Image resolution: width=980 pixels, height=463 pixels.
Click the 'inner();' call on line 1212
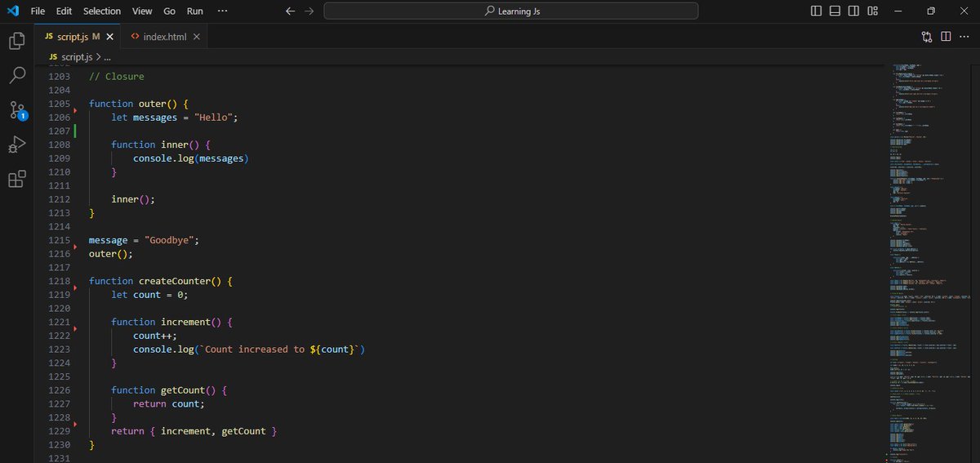(133, 199)
